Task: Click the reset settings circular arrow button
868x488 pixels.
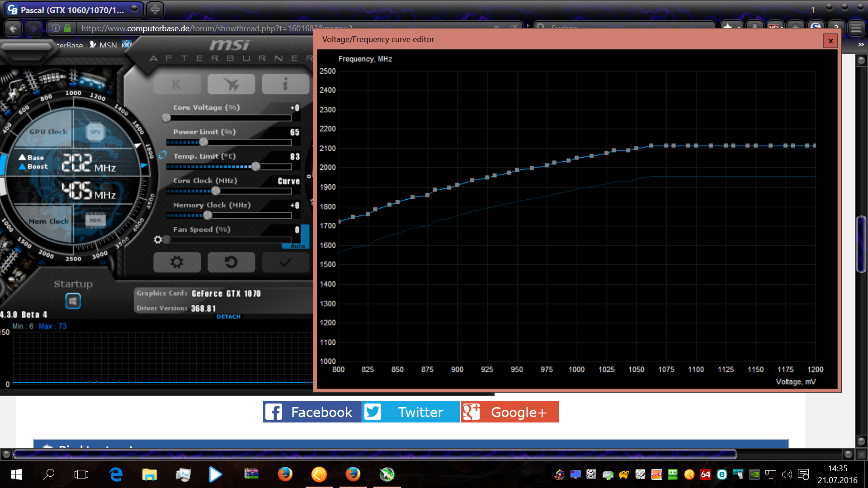Action: pos(231,262)
